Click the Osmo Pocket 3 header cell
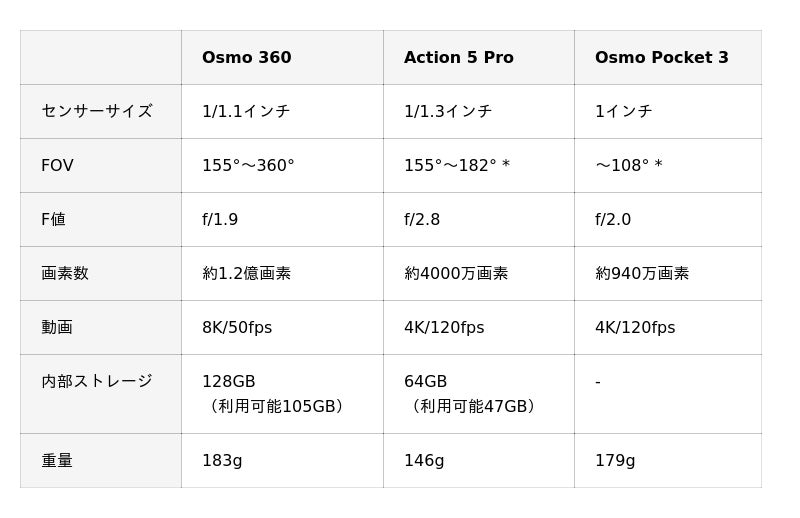 coord(661,58)
